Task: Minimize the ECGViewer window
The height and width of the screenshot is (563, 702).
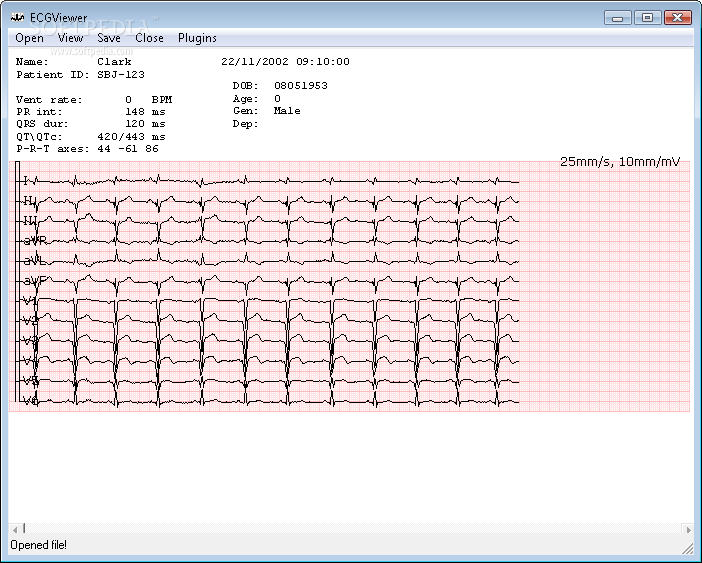Action: pyautogui.click(x=617, y=18)
